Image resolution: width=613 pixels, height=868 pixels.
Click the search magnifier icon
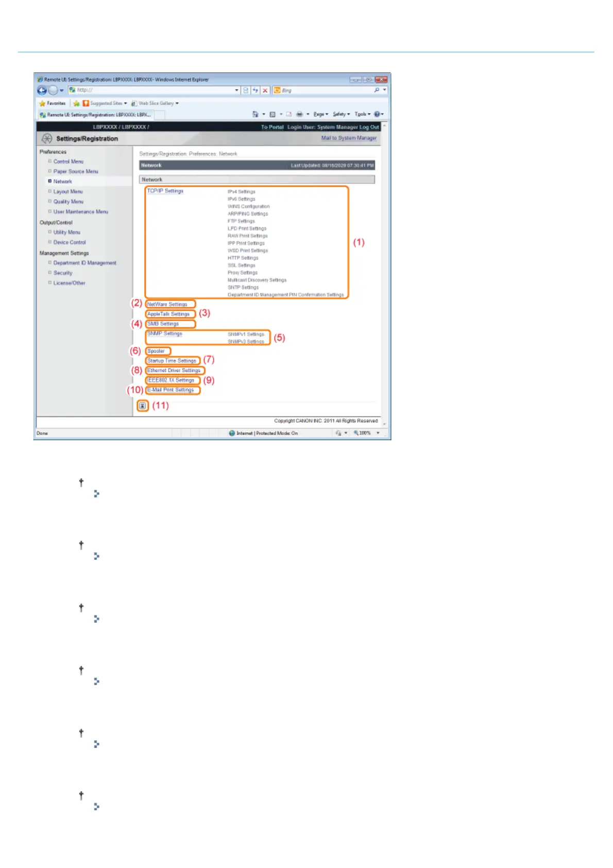(x=377, y=90)
